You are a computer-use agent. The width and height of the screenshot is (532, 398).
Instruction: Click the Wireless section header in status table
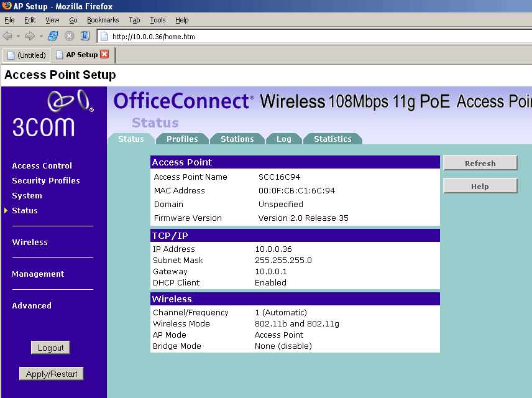tap(295, 299)
